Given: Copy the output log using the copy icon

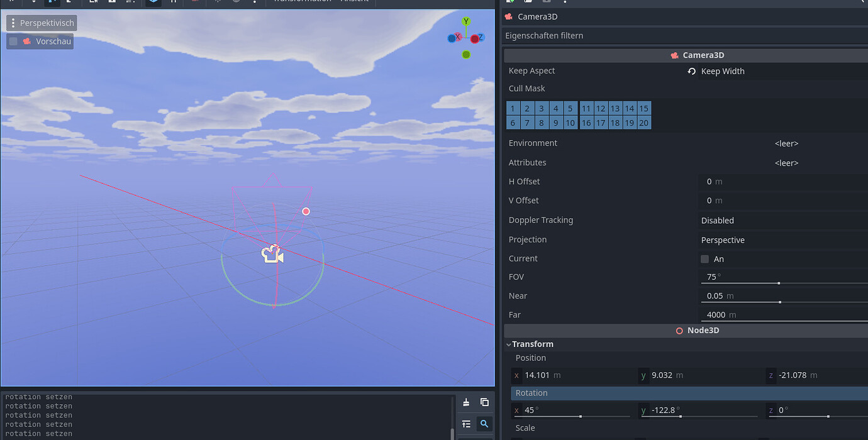Looking at the screenshot, I should point(484,402).
